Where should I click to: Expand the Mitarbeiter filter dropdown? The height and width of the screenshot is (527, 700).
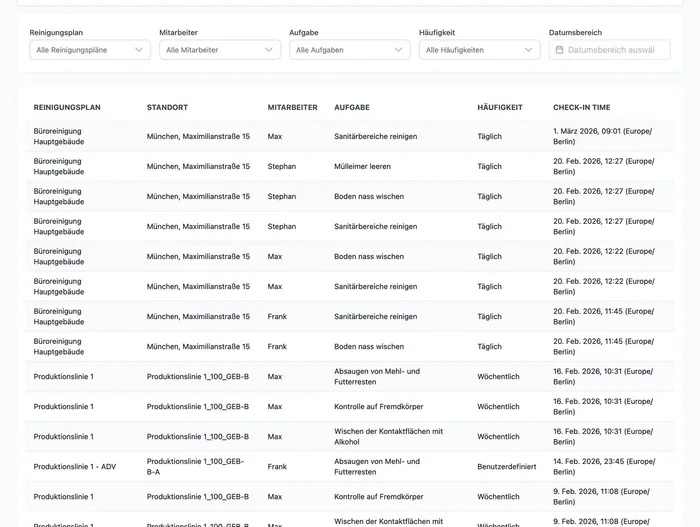219,49
